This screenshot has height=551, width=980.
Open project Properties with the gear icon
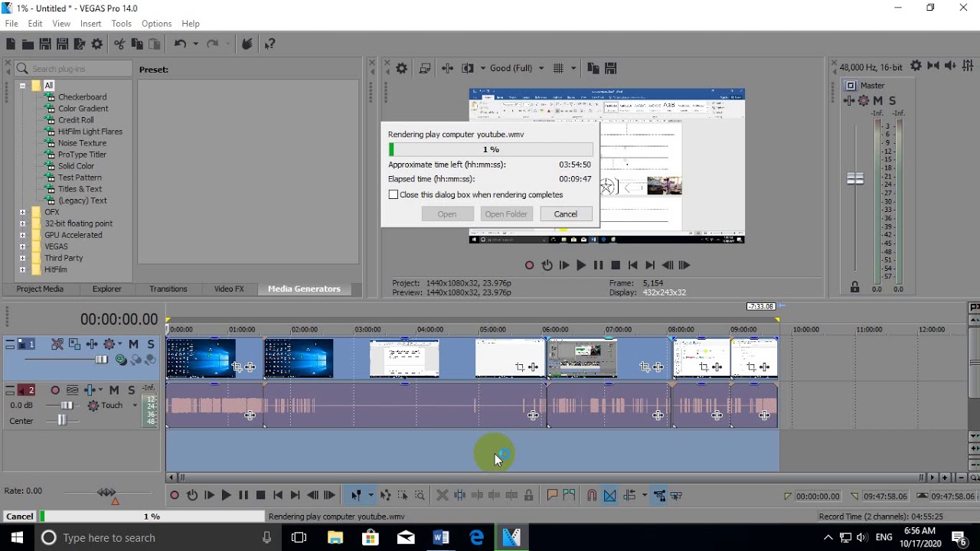point(97,44)
